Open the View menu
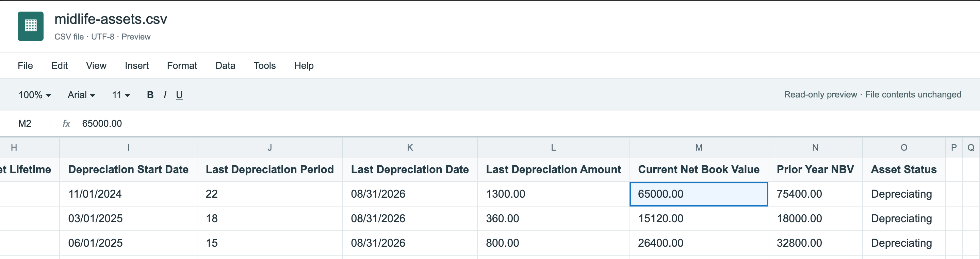Image resolution: width=980 pixels, height=259 pixels. (96, 65)
